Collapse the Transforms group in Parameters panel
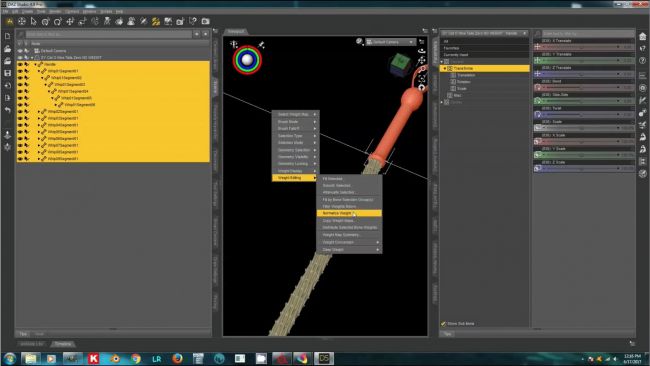650x366 pixels. 445,68
